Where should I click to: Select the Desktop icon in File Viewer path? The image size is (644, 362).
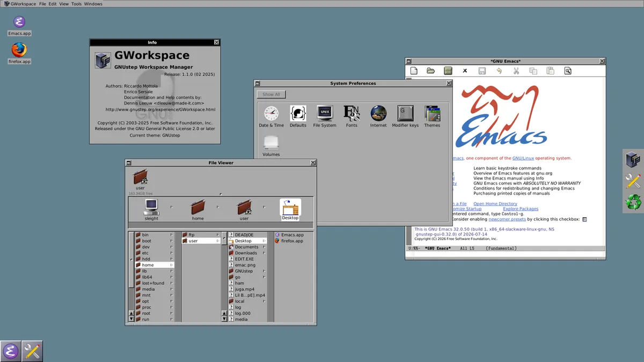[x=290, y=206]
